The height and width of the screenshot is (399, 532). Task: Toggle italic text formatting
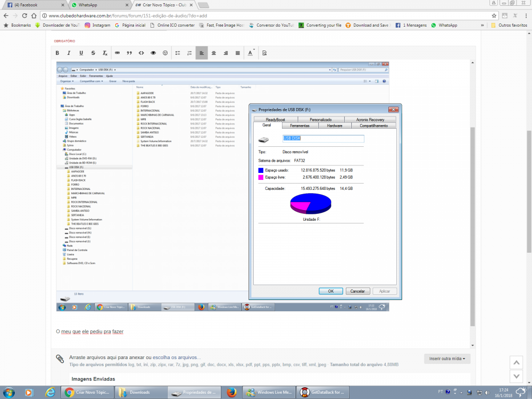(69, 53)
